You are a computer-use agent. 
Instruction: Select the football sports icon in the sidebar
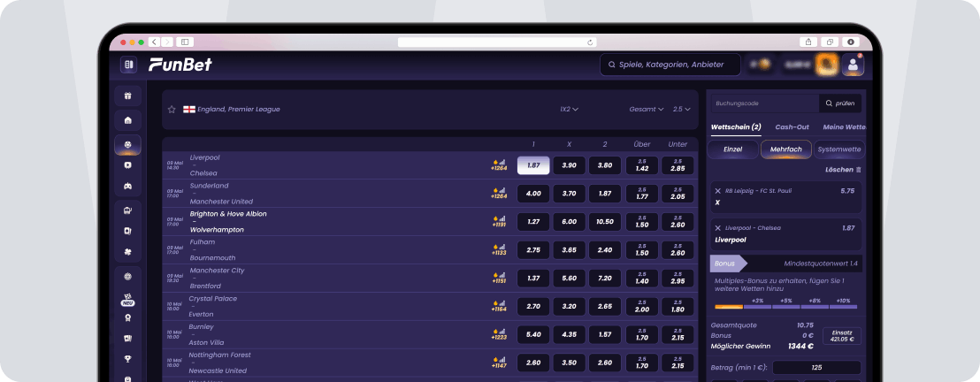point(128,145)
